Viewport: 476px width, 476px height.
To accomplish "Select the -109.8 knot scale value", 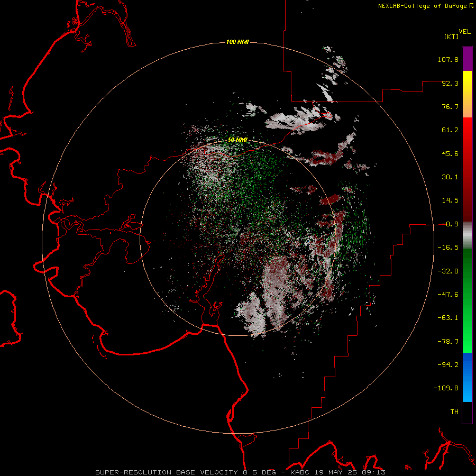I will coord(446,388).
